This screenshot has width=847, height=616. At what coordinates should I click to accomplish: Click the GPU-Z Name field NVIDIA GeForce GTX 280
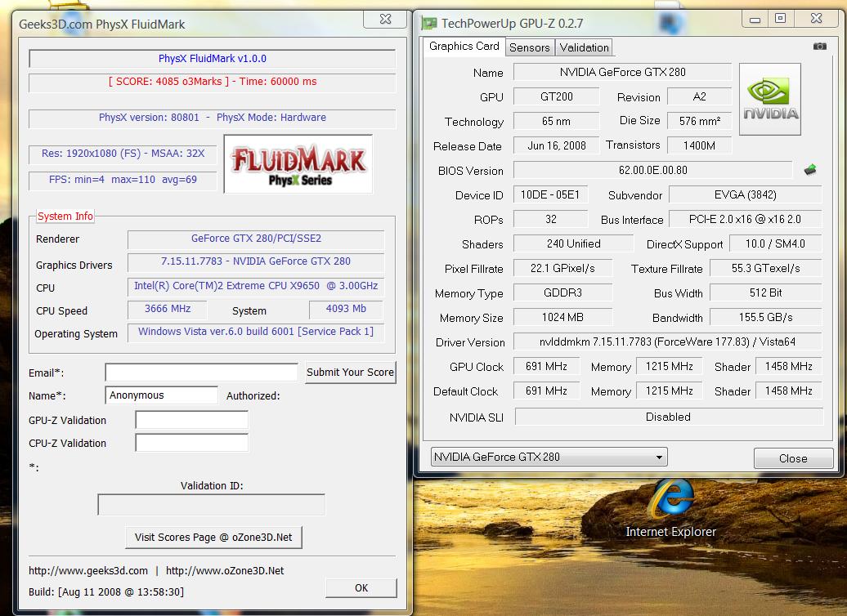622,72
